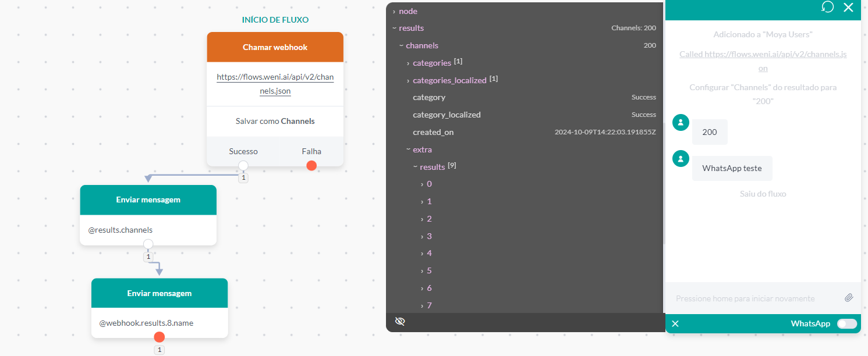Click the Sucesso exit circle on the webhook node
This screenshot has width=868, height=356.
coord(243,165)
